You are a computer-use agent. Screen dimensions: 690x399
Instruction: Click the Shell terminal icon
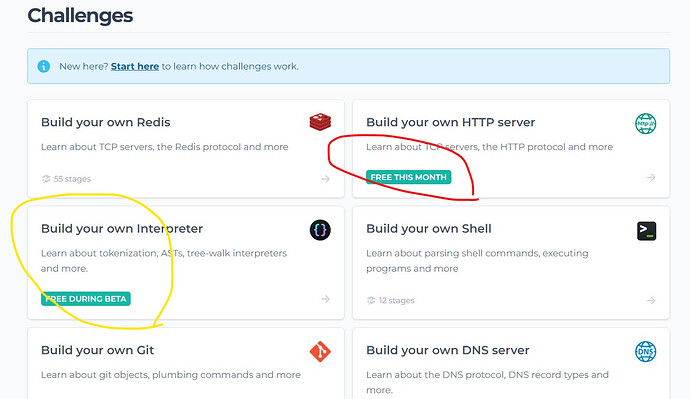(x=646, y=231)
